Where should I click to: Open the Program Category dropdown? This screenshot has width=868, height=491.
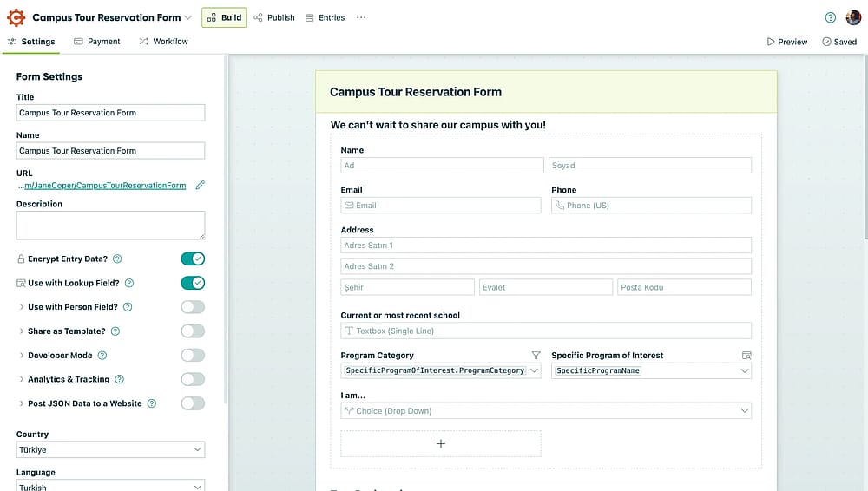coord(441,371)
